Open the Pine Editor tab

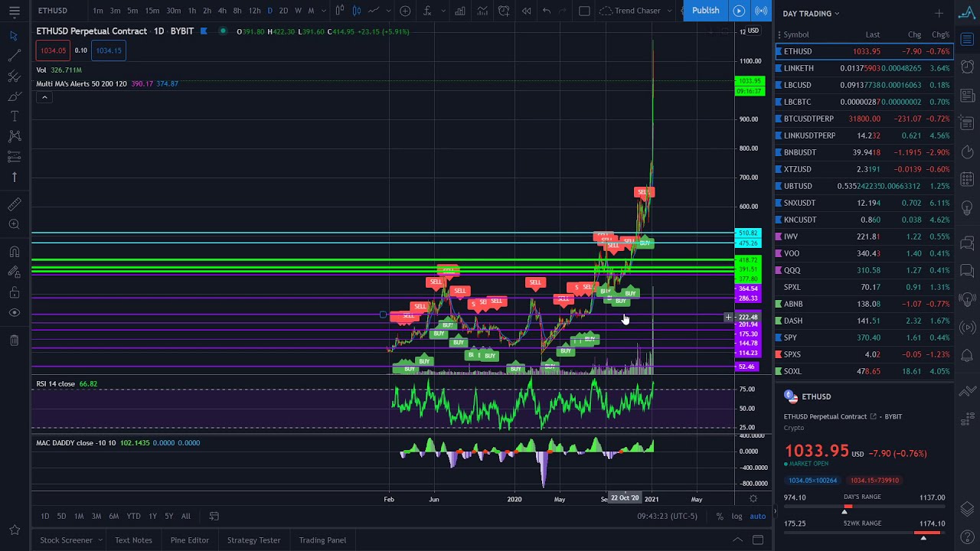click(x=190, y=540)
